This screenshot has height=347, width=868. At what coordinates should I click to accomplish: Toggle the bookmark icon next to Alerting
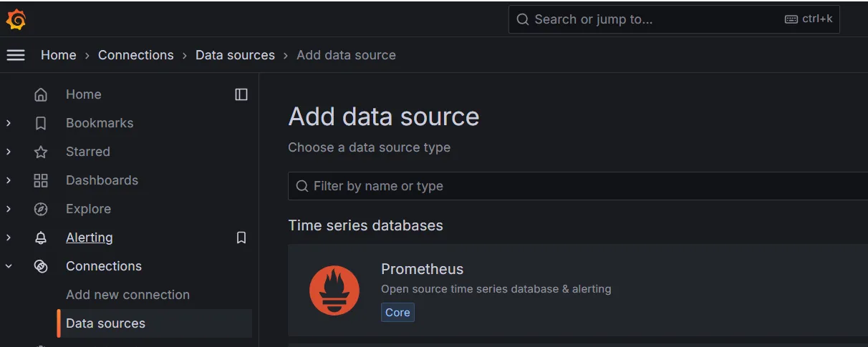click(241, 238)
